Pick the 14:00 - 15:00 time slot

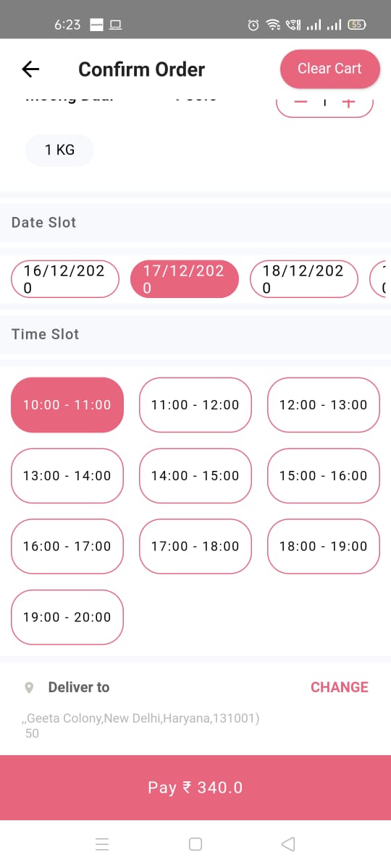point(195,476)
